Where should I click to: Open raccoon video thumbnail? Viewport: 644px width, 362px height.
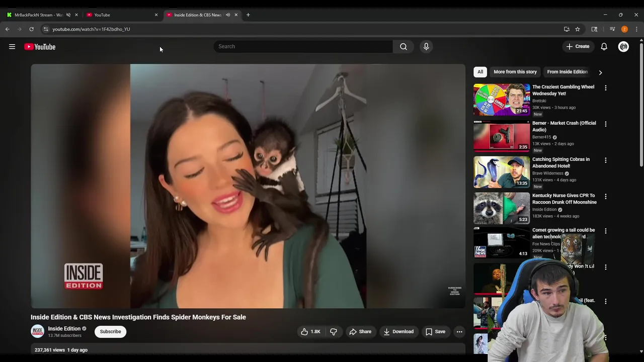(x=502, y=208)
